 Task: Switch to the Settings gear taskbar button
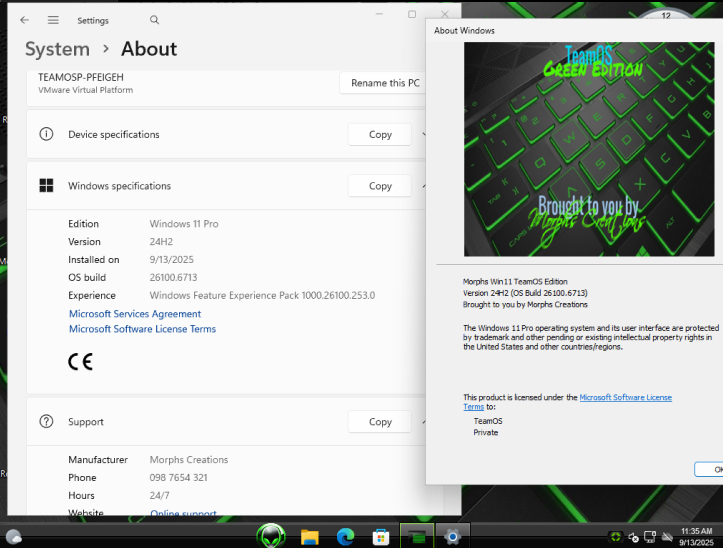(x=452, y=536)
